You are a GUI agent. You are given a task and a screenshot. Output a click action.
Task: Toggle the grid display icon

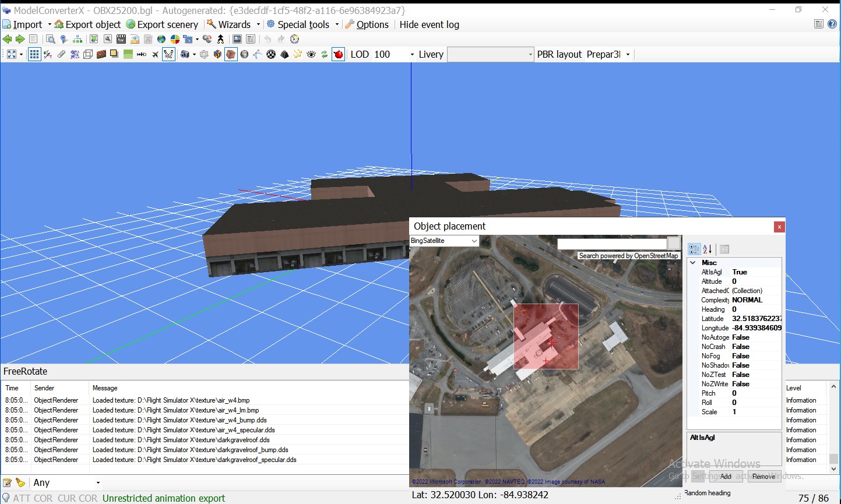[34, 54]
